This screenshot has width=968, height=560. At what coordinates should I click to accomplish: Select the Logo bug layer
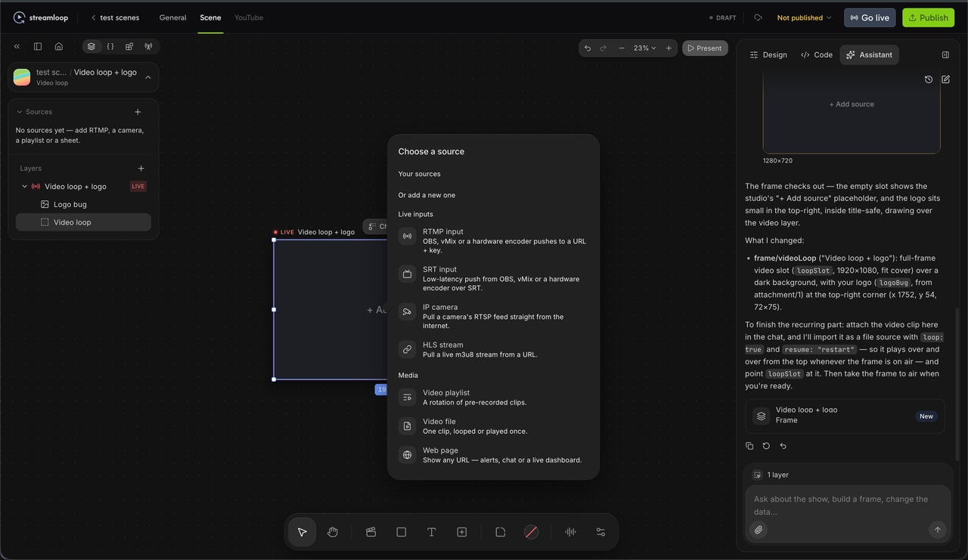pyautogui.click(x=83, y=204)
